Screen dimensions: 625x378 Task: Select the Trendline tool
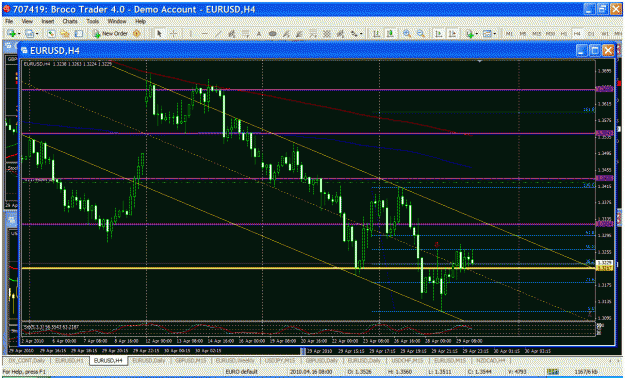pyautogui.click(x=218, y=34)
